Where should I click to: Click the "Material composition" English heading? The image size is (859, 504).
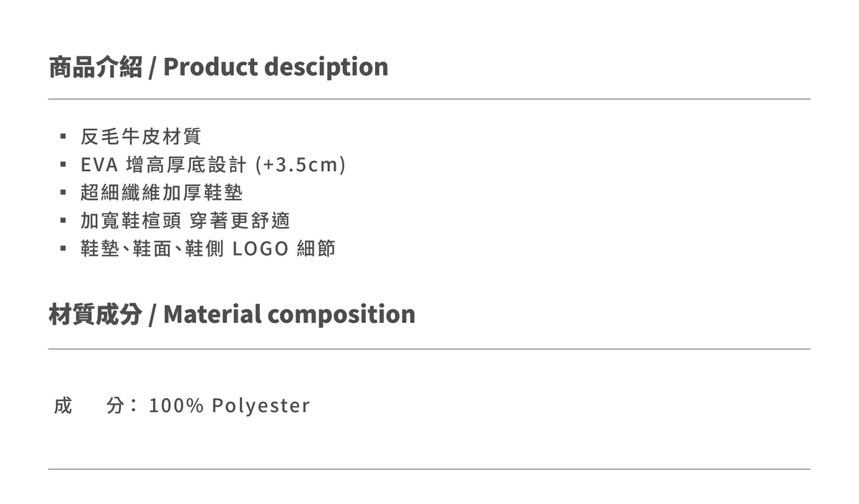[289, 314]
